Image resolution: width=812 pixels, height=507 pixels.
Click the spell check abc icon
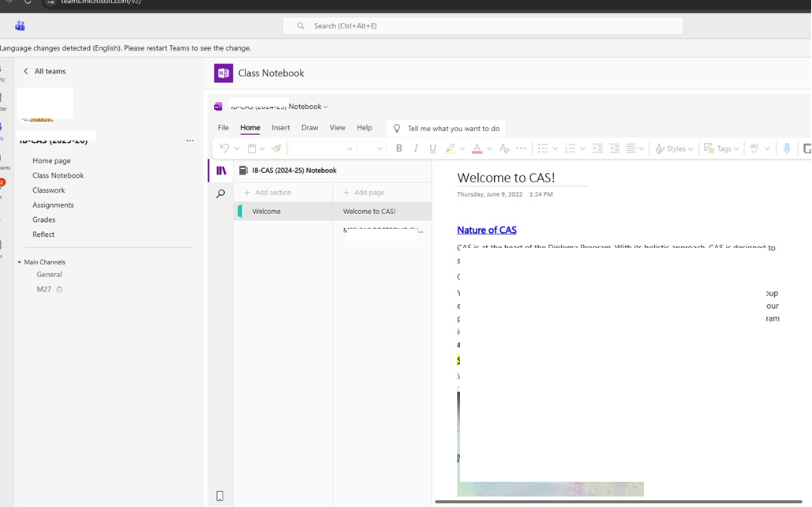tap(754, 148)
